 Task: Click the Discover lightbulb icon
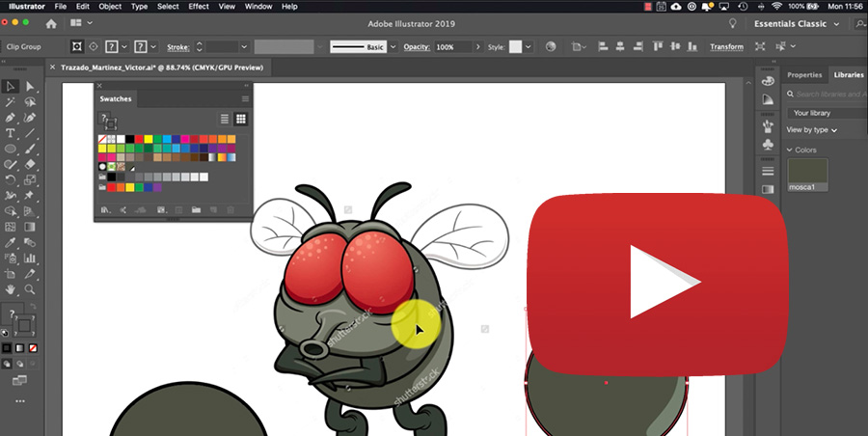pyautogui.click(x=733, y=24)
